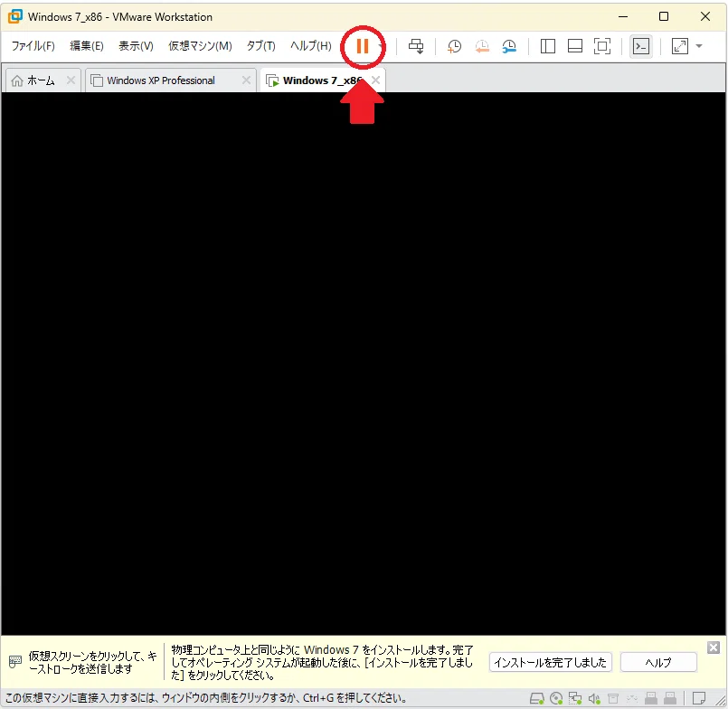The image size is (728, 709).
Task: Maximize the VMware Workstation window
Action: [x=664, y=16]
